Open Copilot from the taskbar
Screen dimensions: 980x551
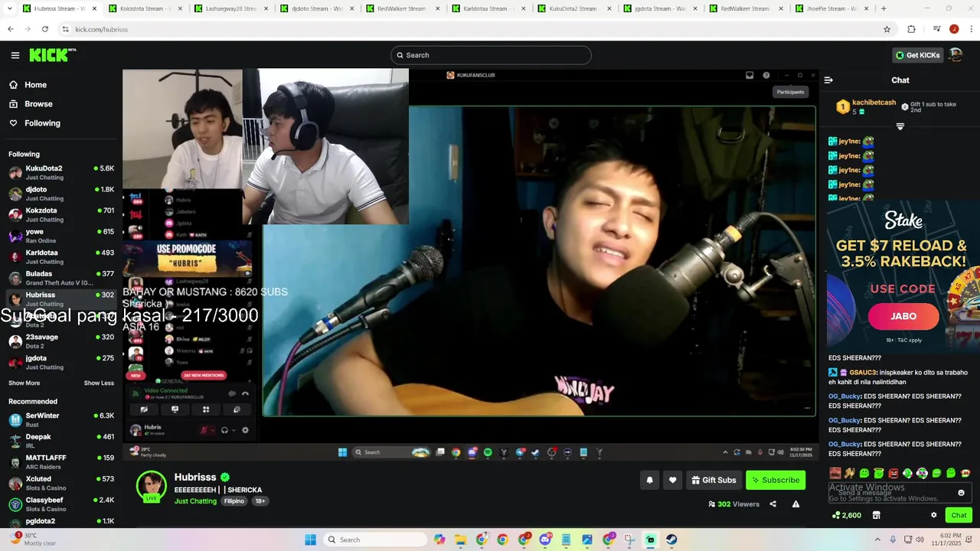click(x=439, y=540)
